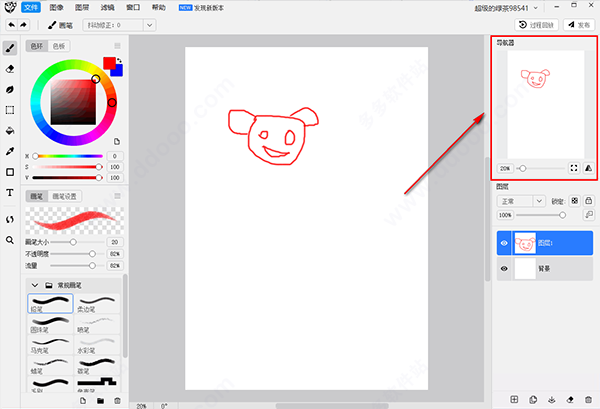Pick the Eyedropper tool
The image size is (600, 409).
click(10, 151)
